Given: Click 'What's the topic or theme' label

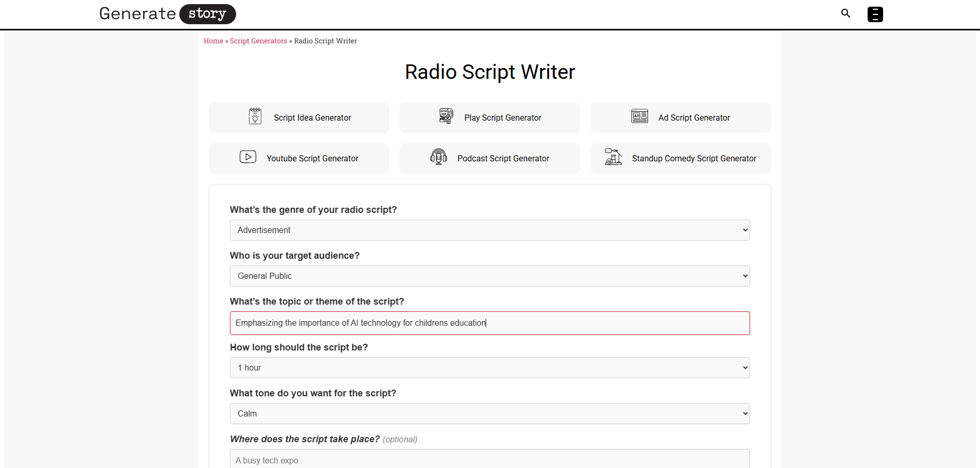Looking at the screenshot, I should [x=317, y=302].
